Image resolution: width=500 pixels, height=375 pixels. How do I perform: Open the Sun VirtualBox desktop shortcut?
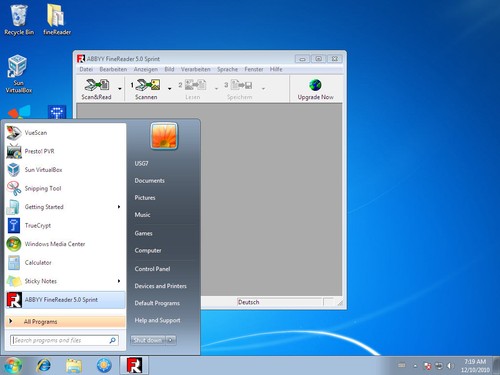[x=18, y=74]
